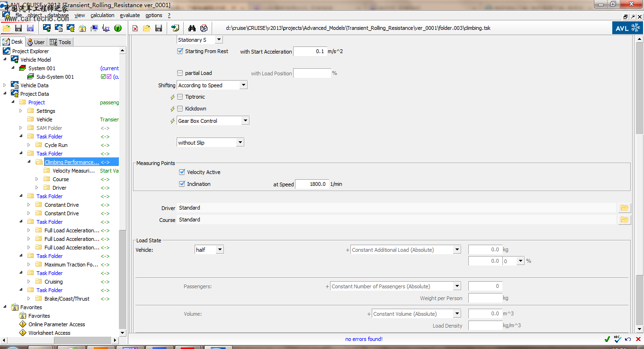Screen dimensions: 644x349
Task: Click the green info icon
Action: tap(118, 28)
